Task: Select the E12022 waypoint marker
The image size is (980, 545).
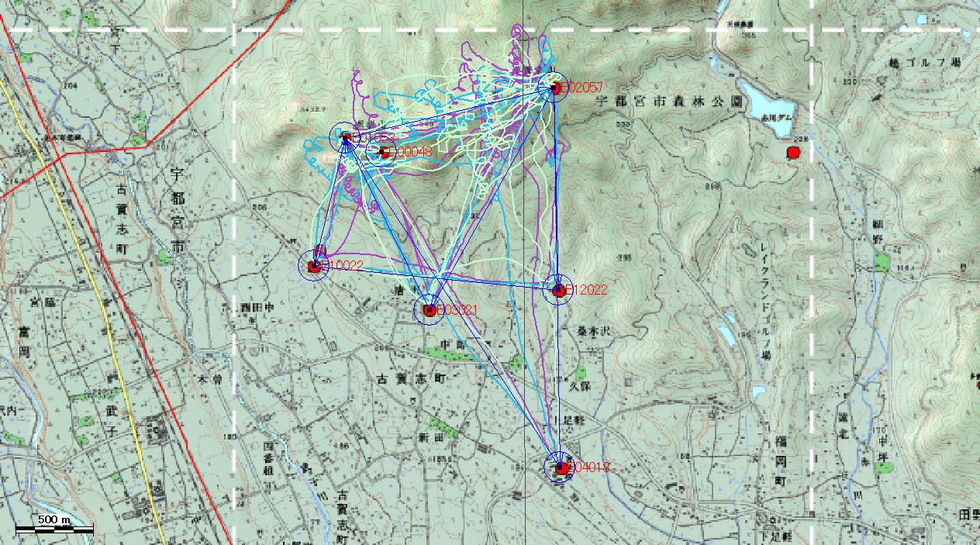Action: point(558,291)
